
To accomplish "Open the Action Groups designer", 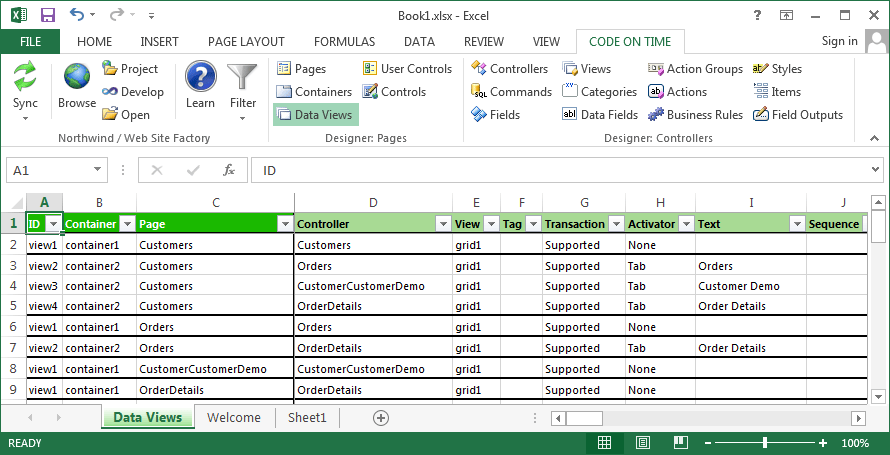I will (696, 69).
